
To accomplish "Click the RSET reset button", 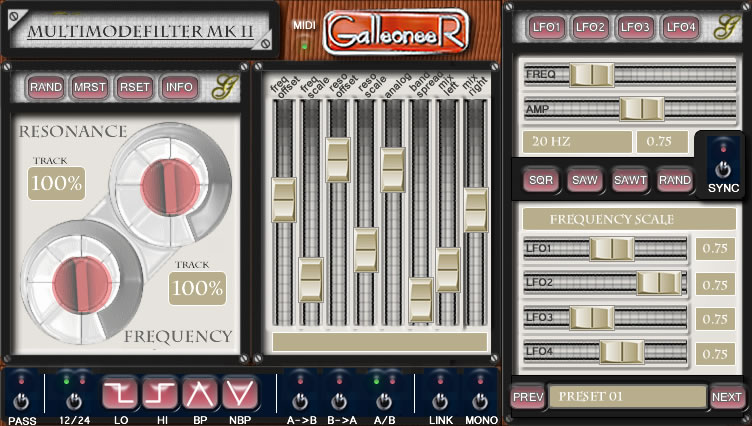I will pos(134,87).
